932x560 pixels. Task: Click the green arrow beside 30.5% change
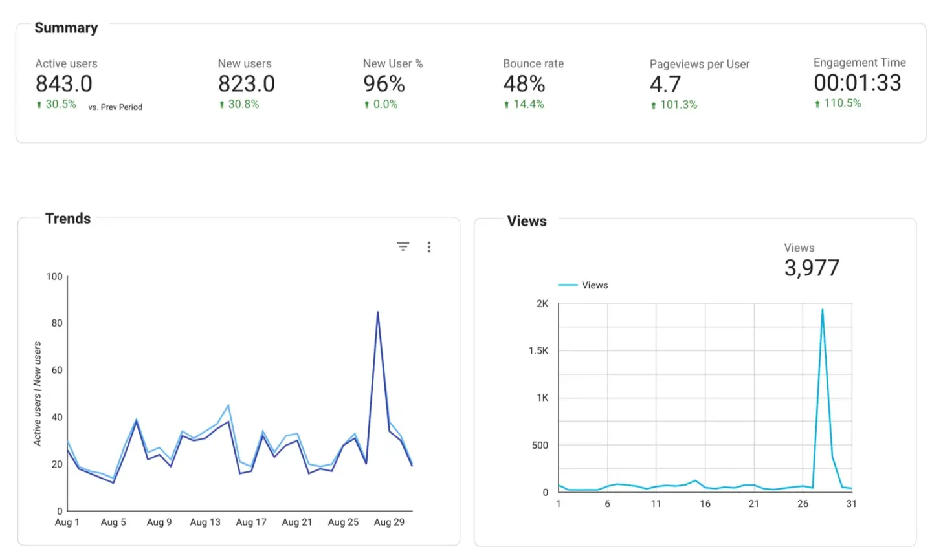[x=39, y=105]
